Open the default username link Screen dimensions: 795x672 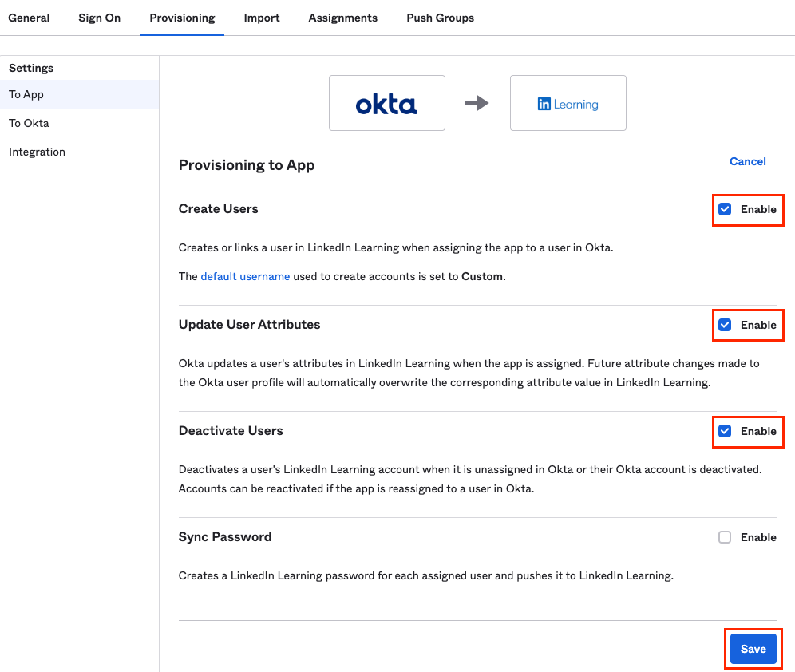[245, 276]
